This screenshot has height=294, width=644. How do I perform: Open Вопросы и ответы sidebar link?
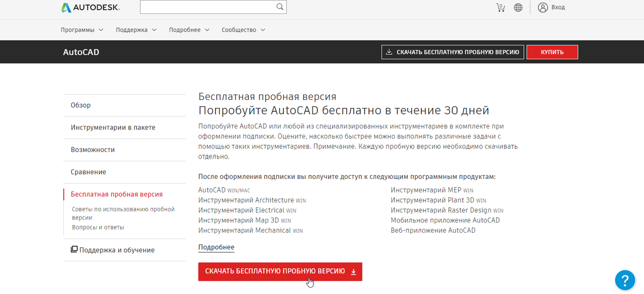click(x=98, y=227)
